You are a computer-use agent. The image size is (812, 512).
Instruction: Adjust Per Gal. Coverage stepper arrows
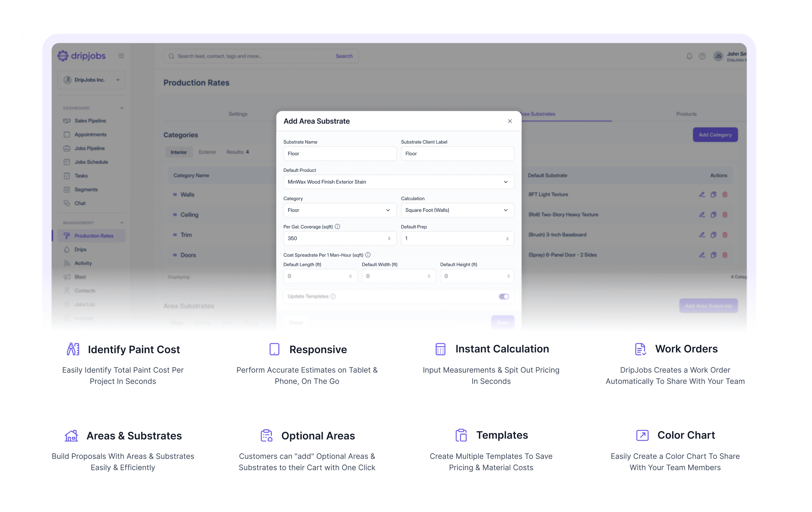point(389,239)
